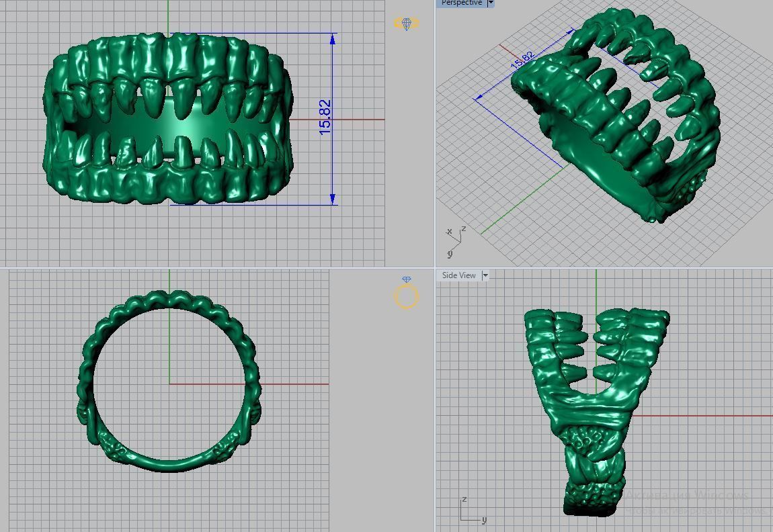Open the Perspective viewport dropdown arrow
This screenshot has width=773, height=532.
pyautogui.click(x=491, y=3)
